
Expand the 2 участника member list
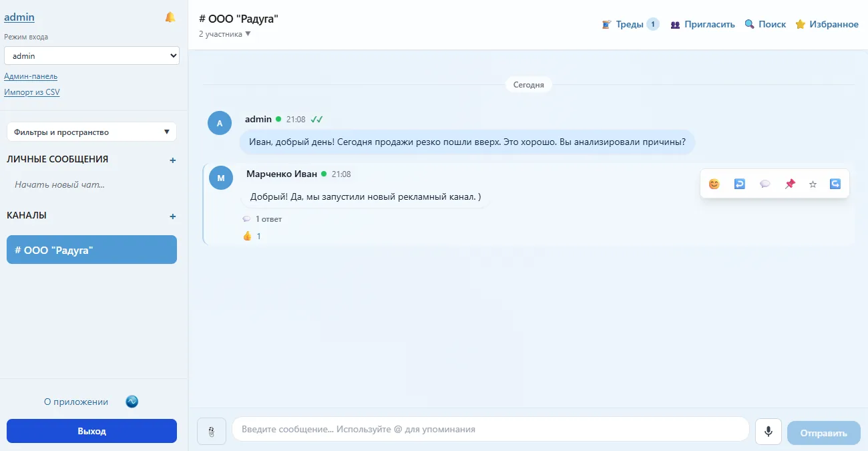(224, 33)
